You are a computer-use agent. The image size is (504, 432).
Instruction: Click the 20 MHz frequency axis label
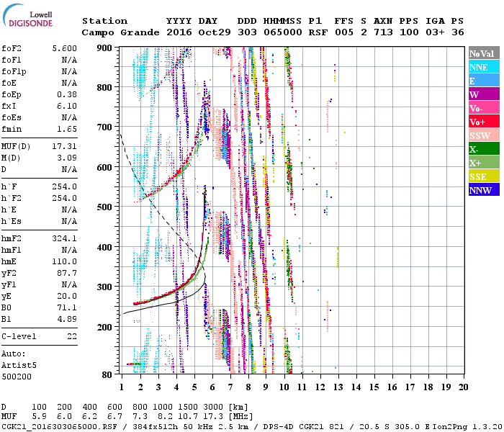[463, 387]
